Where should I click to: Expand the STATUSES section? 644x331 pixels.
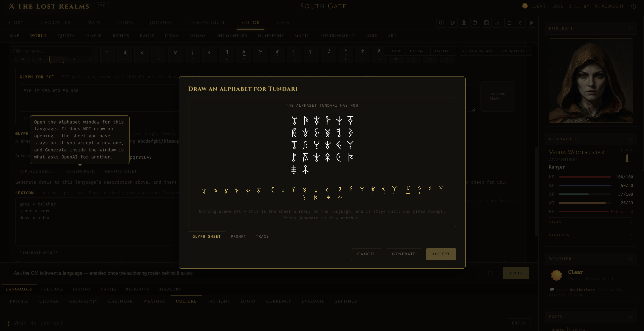591,235
